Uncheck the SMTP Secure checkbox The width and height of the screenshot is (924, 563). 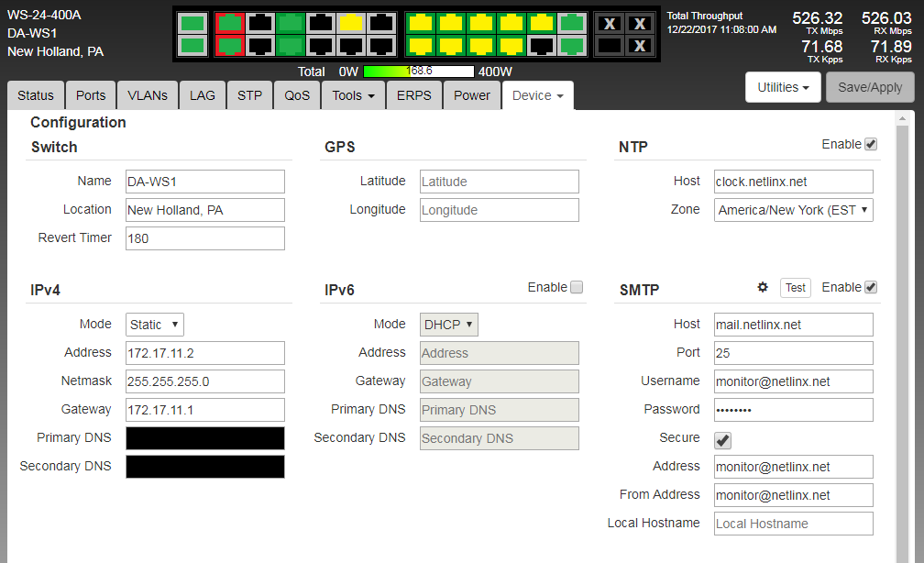(x=723, y=439)
